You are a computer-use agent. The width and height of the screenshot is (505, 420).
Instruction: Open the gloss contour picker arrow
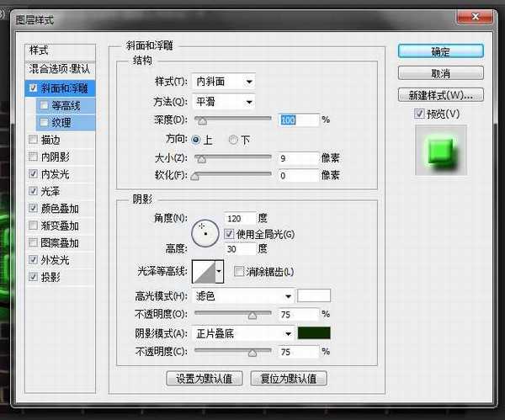pos(220,271)
